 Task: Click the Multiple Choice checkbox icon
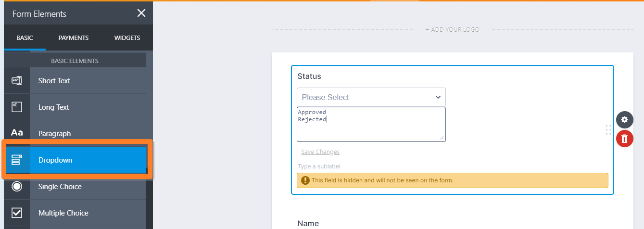17,213
